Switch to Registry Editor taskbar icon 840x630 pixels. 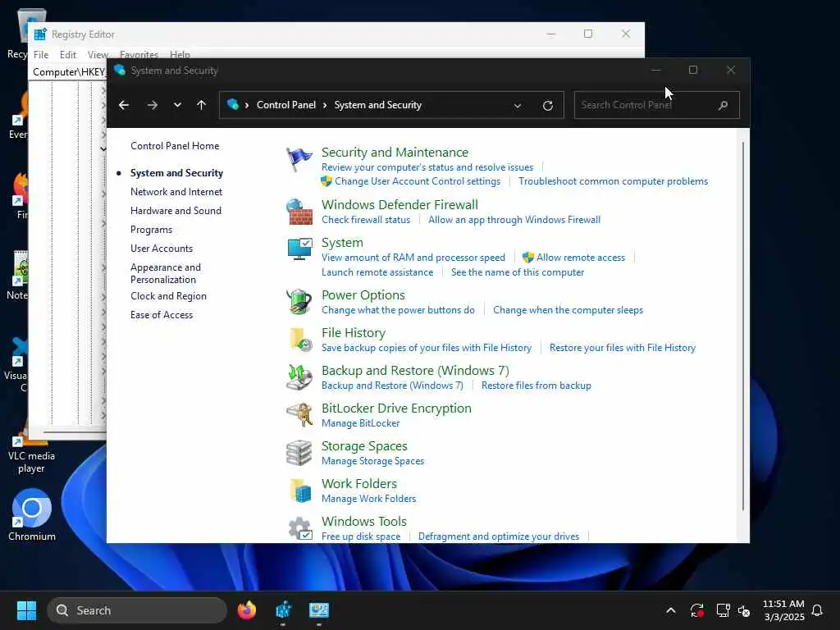[x=283, y=610]
